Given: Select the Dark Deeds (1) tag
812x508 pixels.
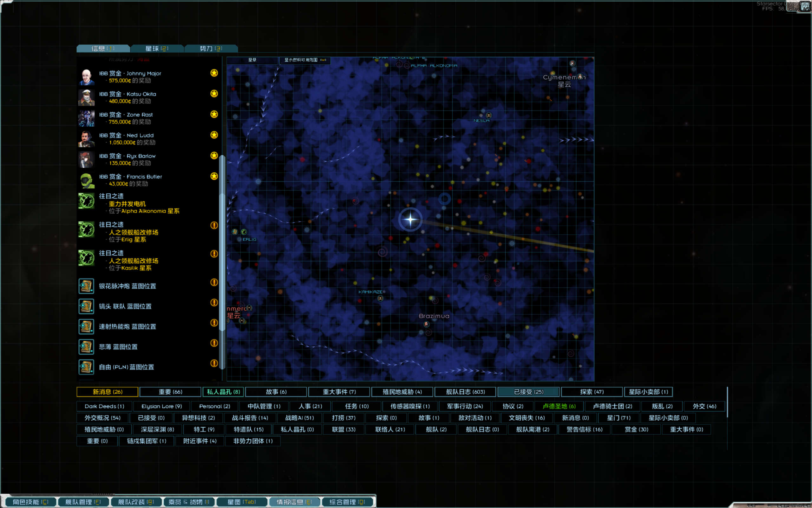Looking at the screenshot, I should pyautogui.click(x=104, y=406).
